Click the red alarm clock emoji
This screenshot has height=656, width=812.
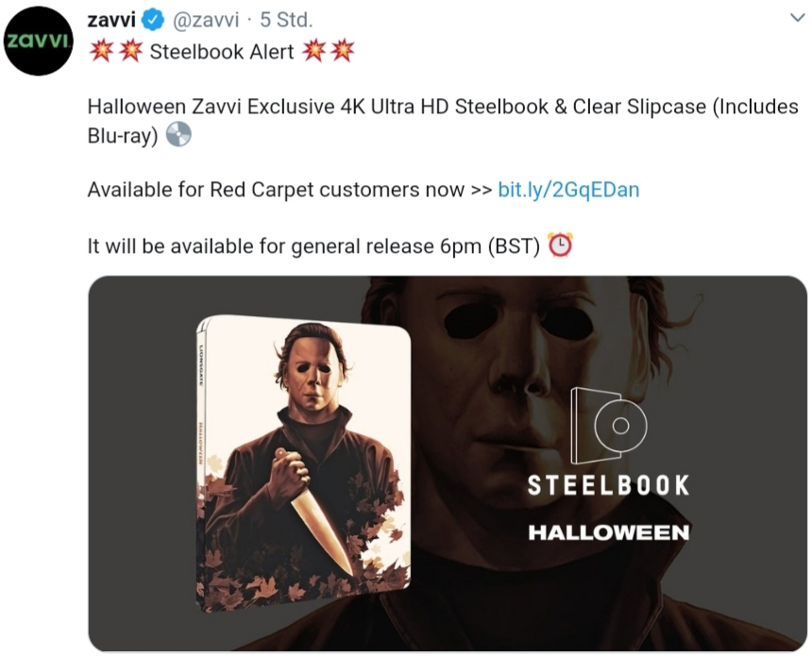(x=560, y=245)
